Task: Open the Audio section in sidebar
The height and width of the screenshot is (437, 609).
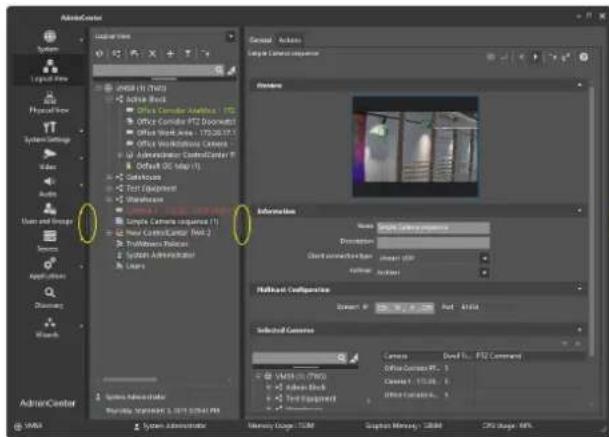Action: [49, 186]
